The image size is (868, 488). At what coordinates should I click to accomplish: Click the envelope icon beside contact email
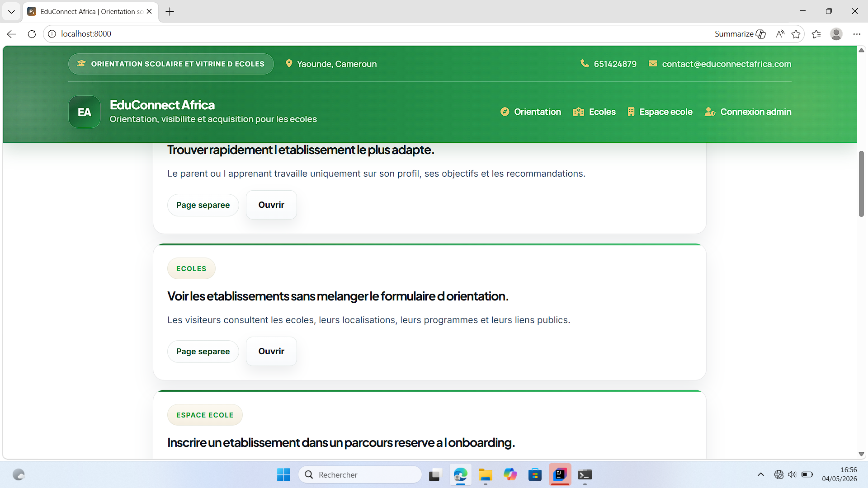[653, 64]
